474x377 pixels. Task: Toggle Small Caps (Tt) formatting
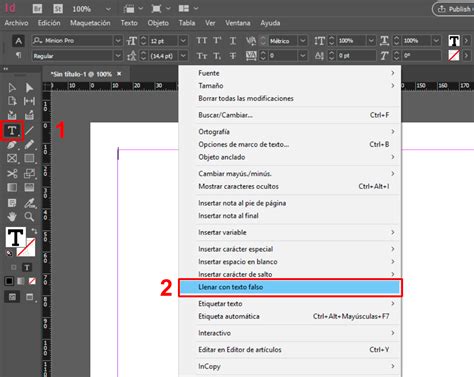201,56
